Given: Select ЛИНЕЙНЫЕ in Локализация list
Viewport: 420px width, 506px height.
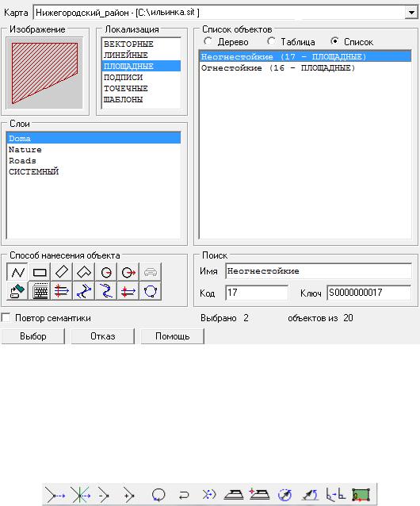Looking at the screenshot, I should point(141,55).
